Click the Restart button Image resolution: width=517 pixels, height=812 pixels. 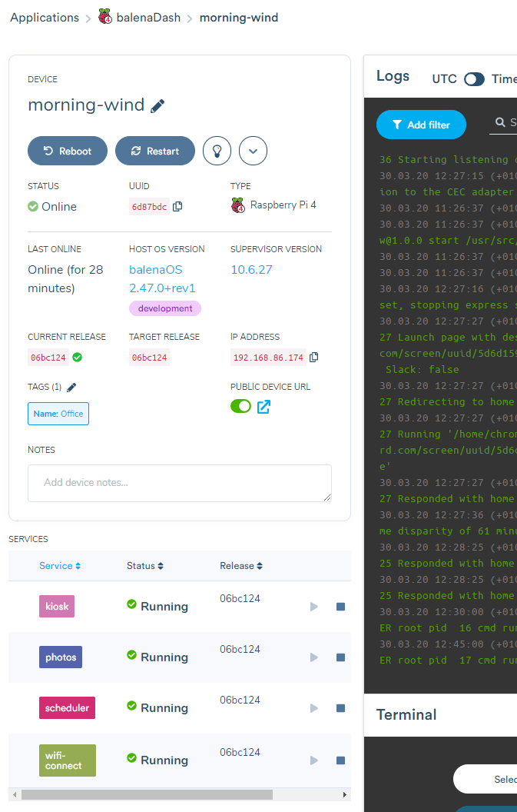point(154,151)
